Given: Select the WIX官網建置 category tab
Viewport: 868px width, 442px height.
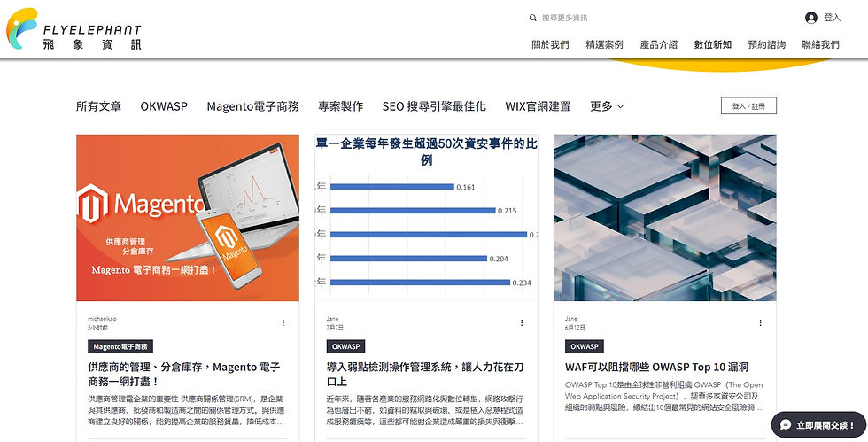Looking at the screenshot, I should [538, 105].
